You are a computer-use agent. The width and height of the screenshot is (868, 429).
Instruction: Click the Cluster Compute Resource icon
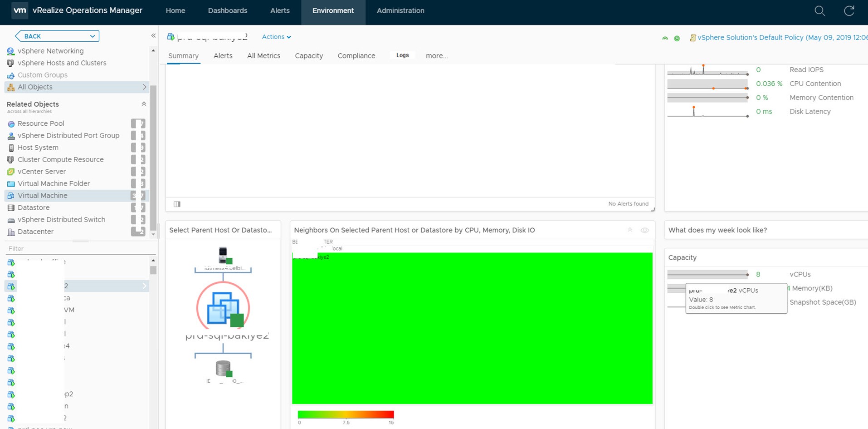pos(11,160)
